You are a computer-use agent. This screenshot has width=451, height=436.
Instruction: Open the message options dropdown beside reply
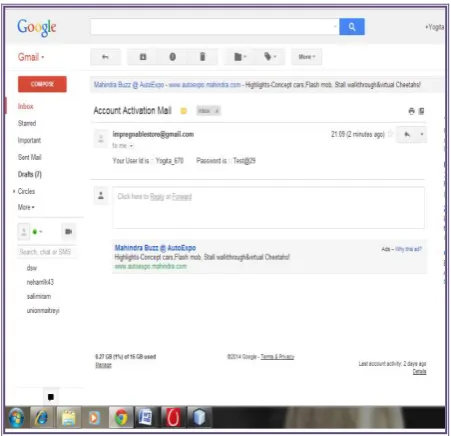coord(422,135)
